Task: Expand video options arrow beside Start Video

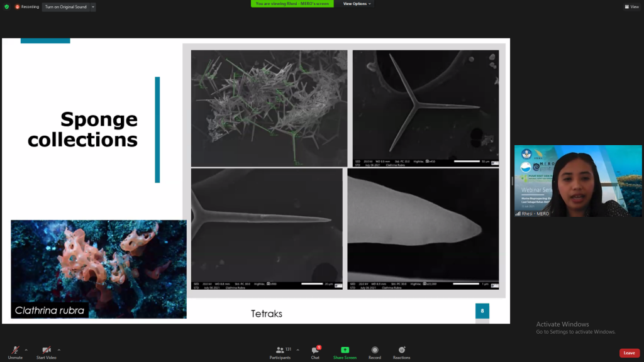Action: (x=59, y=350)
